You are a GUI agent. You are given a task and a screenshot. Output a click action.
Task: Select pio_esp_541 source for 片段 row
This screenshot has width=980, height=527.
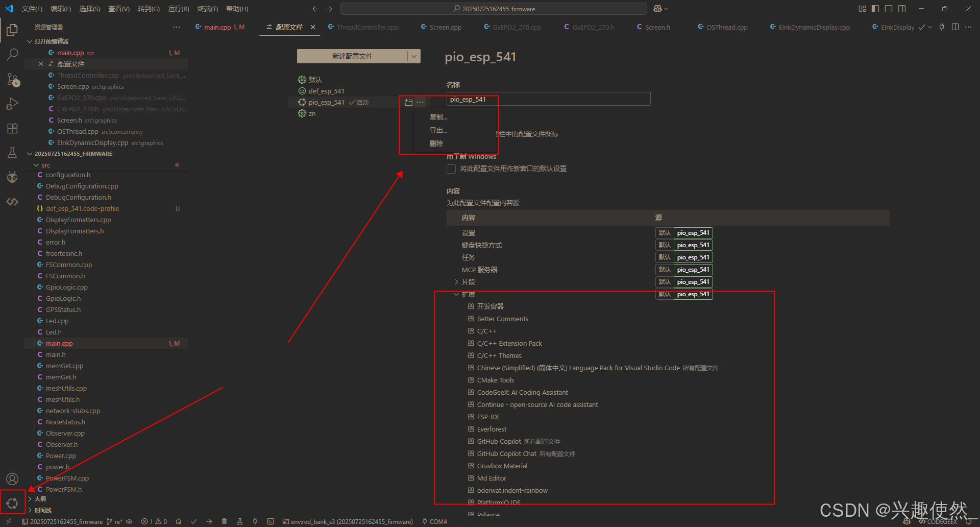click(693, 282)
